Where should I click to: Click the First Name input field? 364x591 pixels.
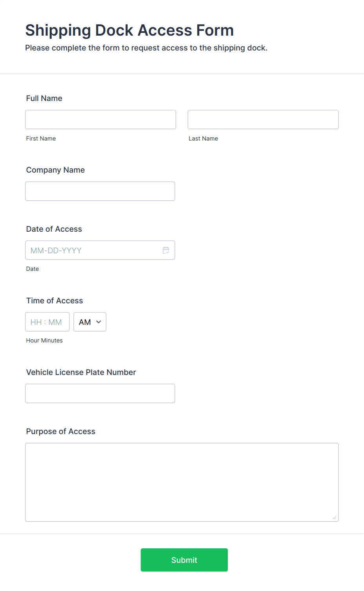pyautogui.click(x=101, y=119)
